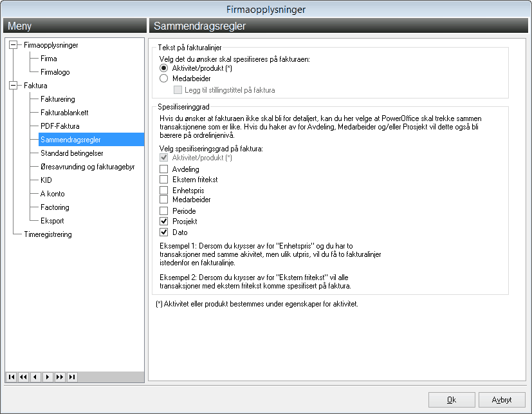Open Timeregistrering tree item
Viewport: 532px width, 414px height.
pos(48,234)
